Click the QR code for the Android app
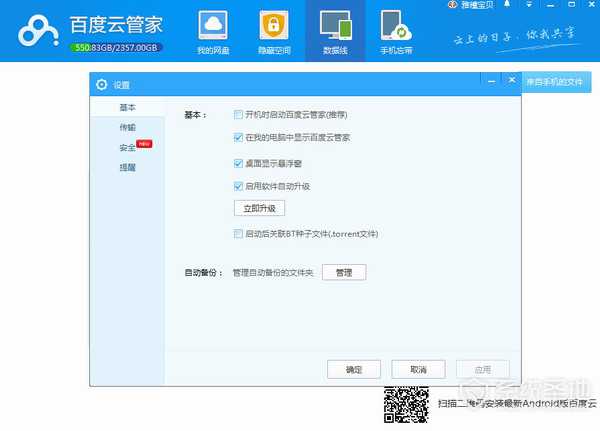Viewport: 600px width, 431px height. tap(406, 405)
